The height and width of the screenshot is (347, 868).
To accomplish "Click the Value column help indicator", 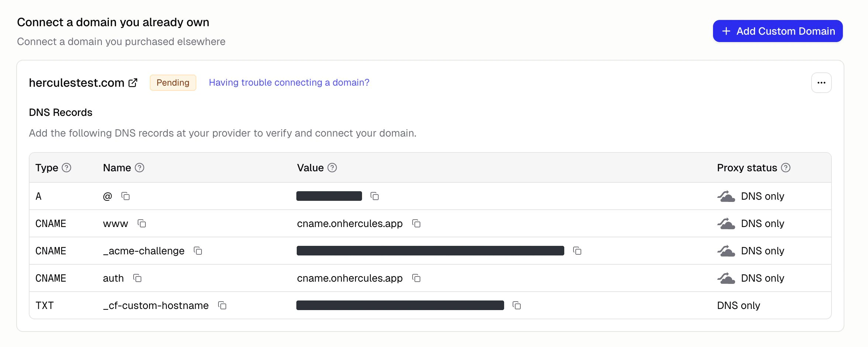I will [332, 168].
